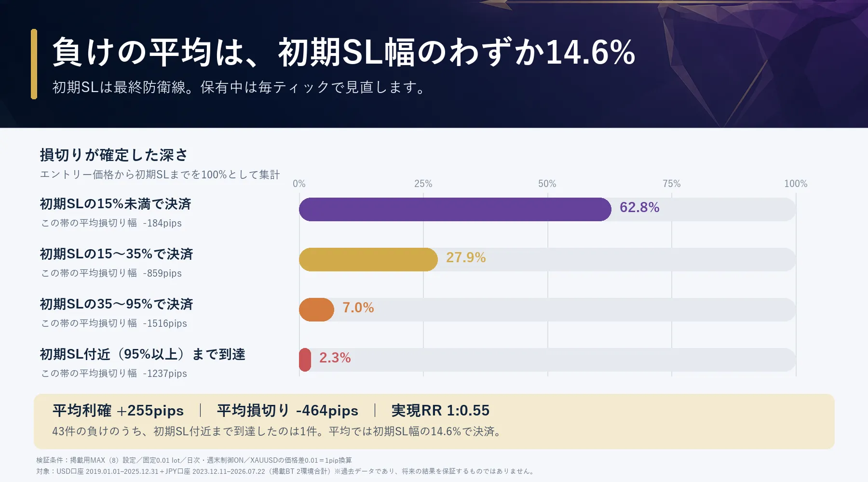
Task: Select the 初期SLの35〜95%で決済 row label
Action: pyautogui.click(x=116, y=304)
